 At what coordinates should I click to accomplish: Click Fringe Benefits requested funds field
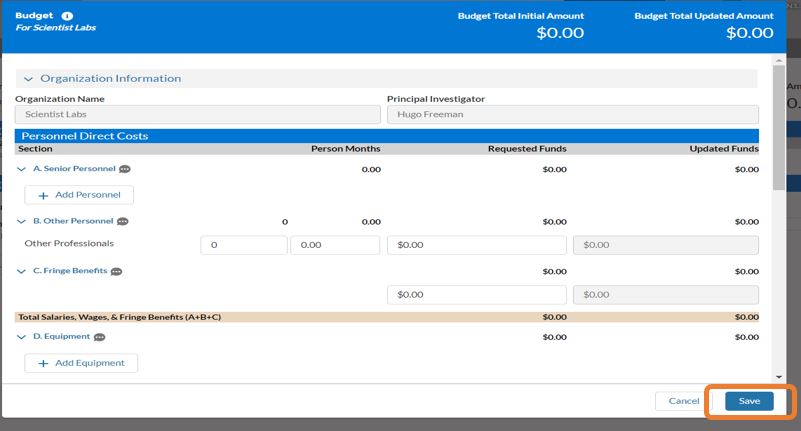click(476, 295)
